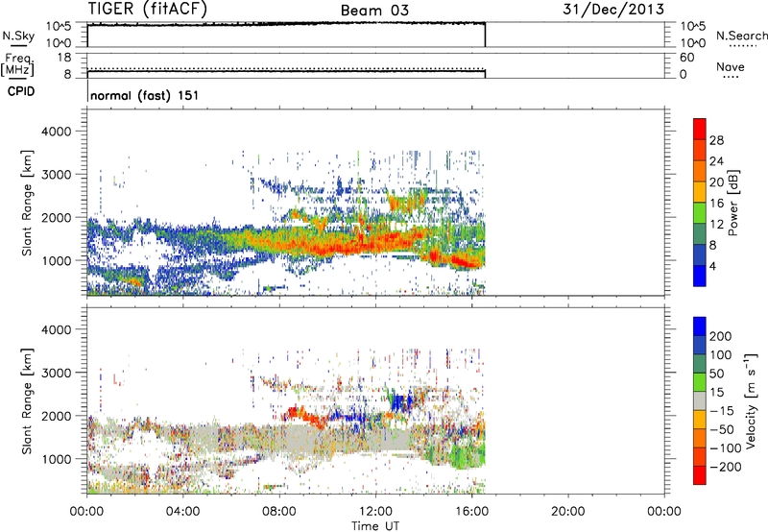The height and width of the screenshot is (532, 768).
Task: Click the 'Freq. [MHz]' axis label
Action: click(x=17, y=64)
